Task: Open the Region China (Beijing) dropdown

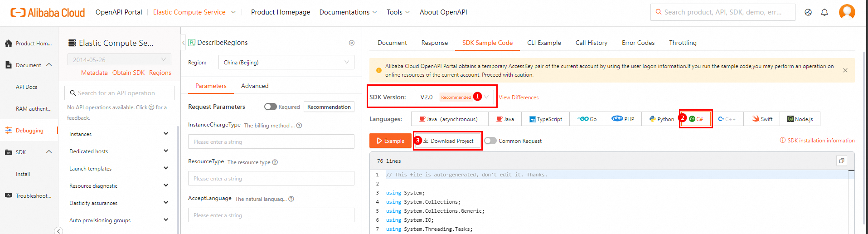Action: click(286, 63)
